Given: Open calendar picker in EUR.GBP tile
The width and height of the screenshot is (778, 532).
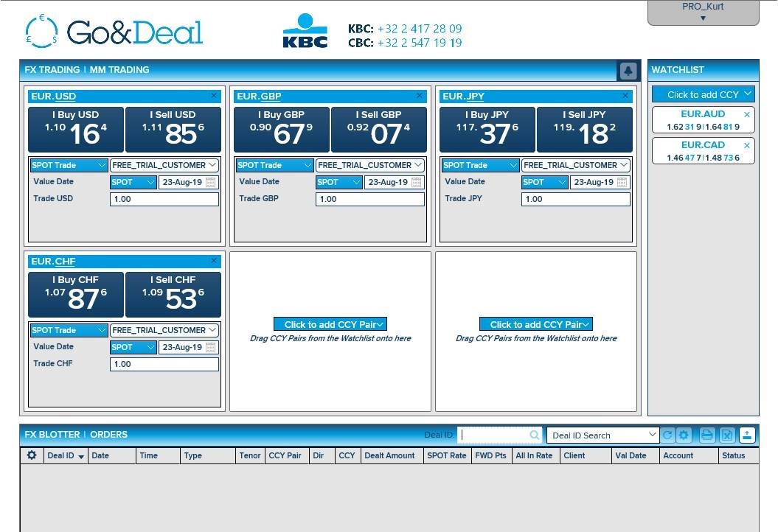Looking at the screenshot, I should [417, 183].
